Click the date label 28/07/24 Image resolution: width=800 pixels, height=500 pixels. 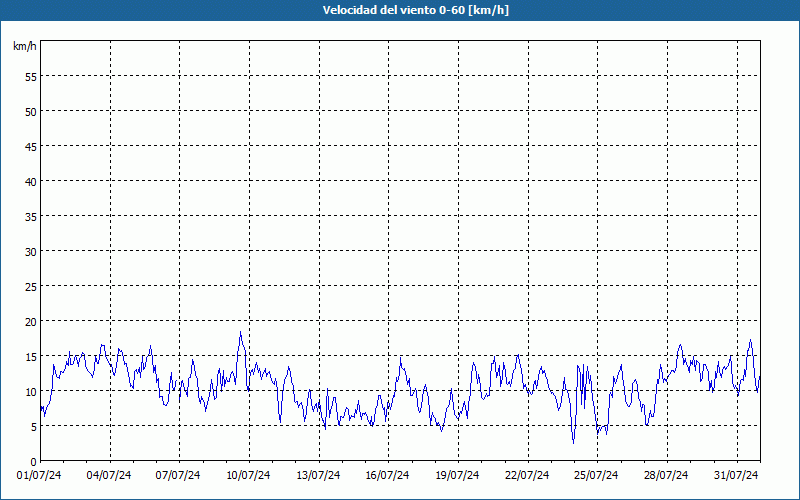point(666,476)
